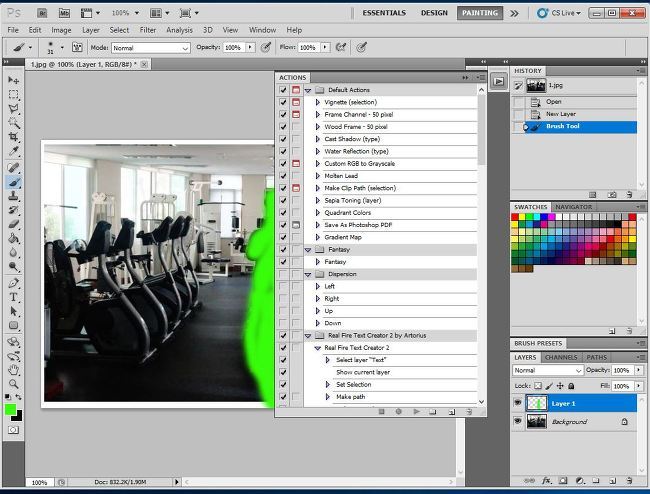
Task: Select the Quick Selection tool
Action: tap(13, 123)
